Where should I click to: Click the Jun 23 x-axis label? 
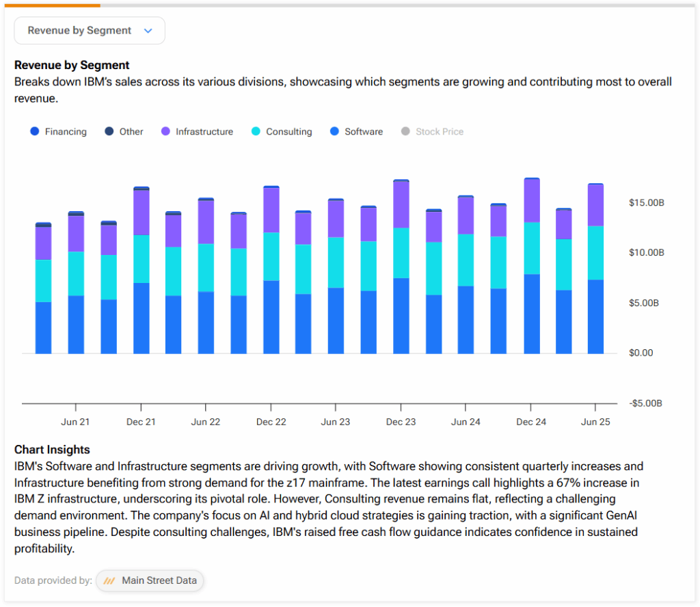click(x=336, y=422)
